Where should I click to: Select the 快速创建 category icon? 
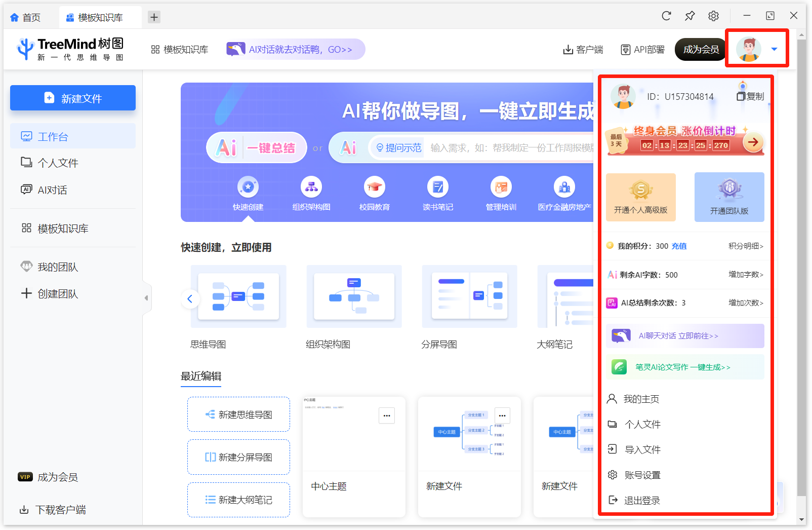(248, 193)
